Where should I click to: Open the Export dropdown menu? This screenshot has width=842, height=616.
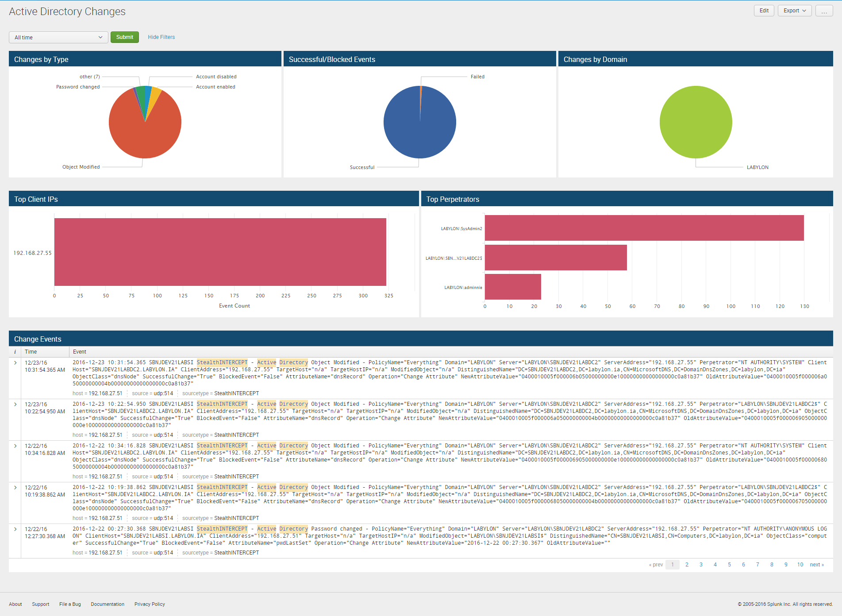tap(795, 11)
